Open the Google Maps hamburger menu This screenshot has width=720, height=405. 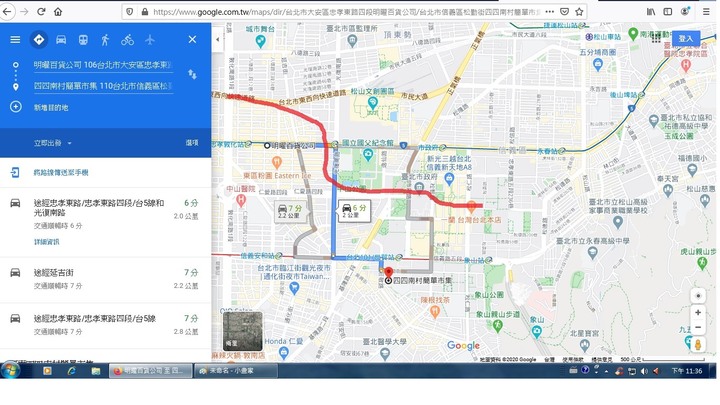tap(15, 39)
